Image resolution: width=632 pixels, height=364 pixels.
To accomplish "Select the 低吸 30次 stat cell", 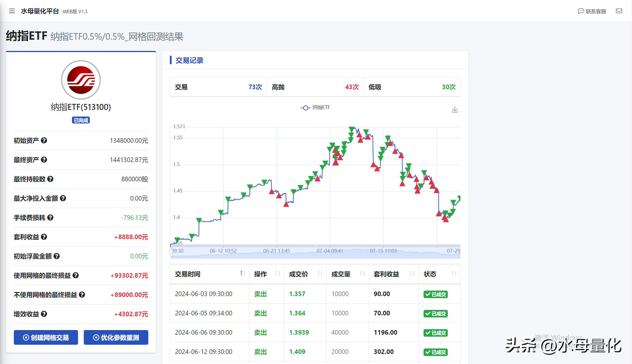I will click(x=412, y=87).
